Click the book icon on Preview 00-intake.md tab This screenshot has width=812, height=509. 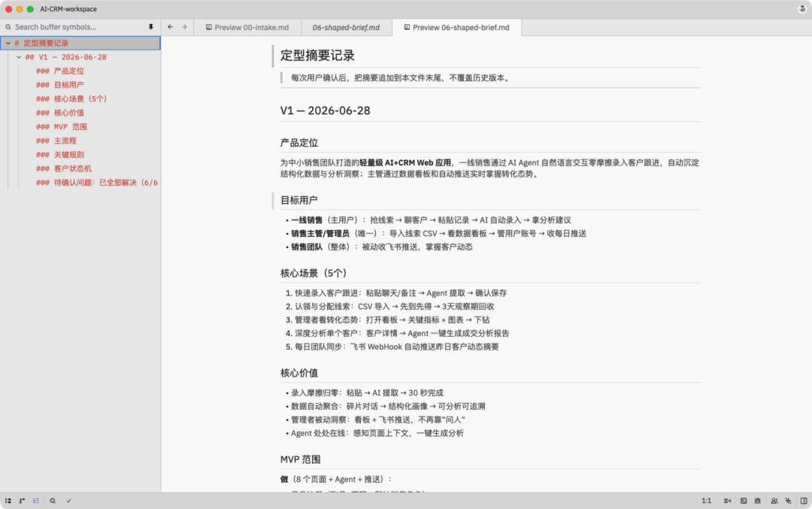pos(209,27)
